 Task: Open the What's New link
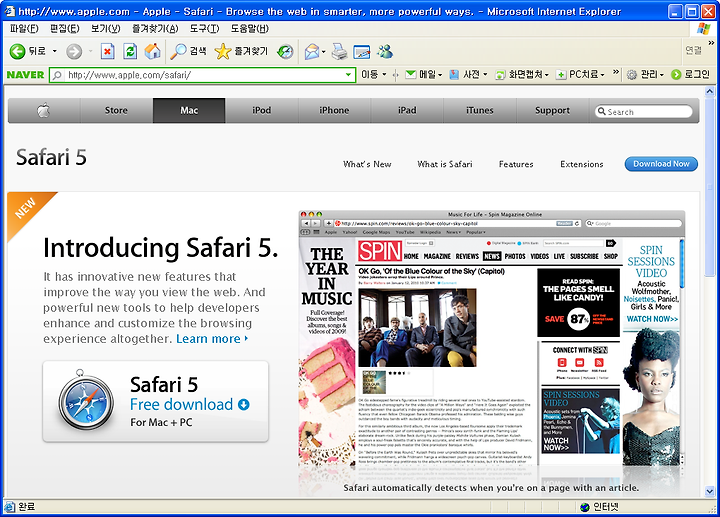[x=367, y=164]
